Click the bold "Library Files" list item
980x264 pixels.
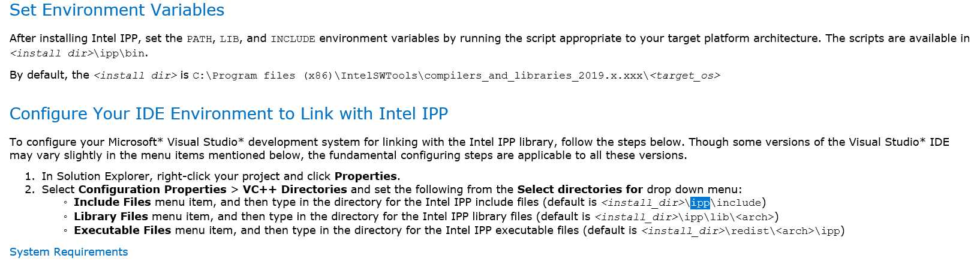tap(110, 217)
